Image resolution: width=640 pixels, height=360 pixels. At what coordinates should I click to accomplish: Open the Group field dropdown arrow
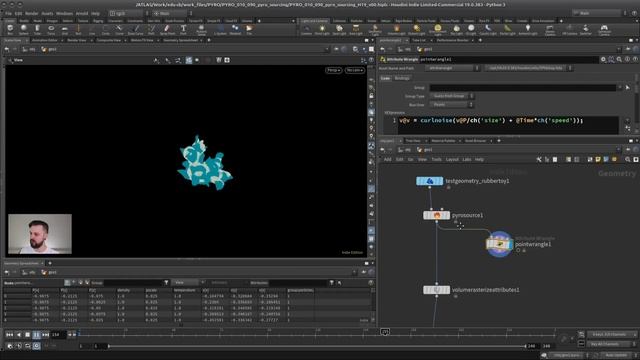point(620,87)
